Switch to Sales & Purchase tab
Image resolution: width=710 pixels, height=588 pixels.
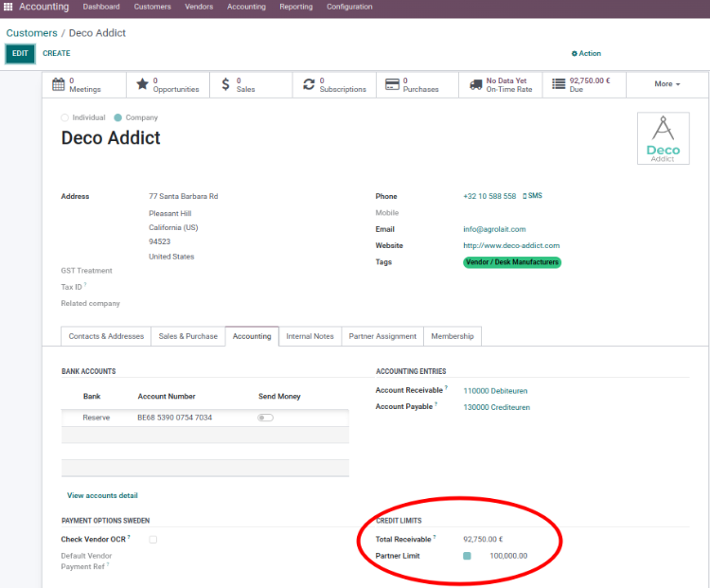pos(188,336)
